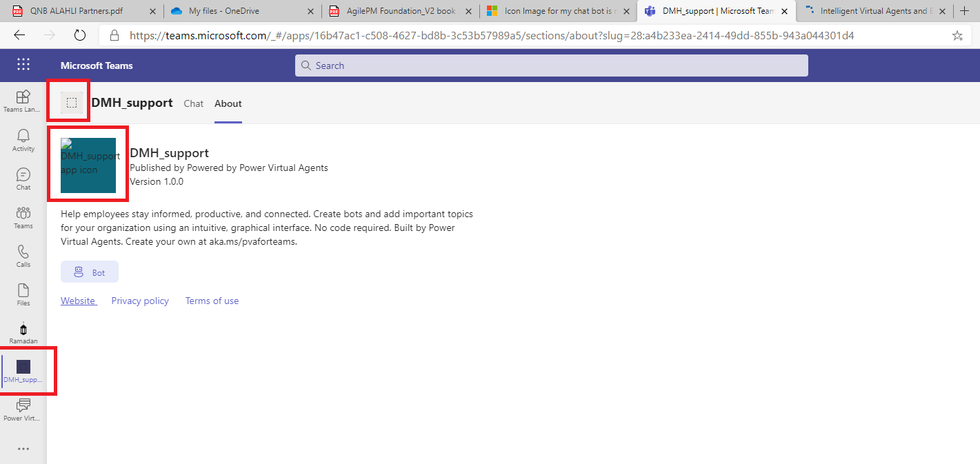Click the browser address bar URL
The image size is (980, 464).
pos(492,35)
